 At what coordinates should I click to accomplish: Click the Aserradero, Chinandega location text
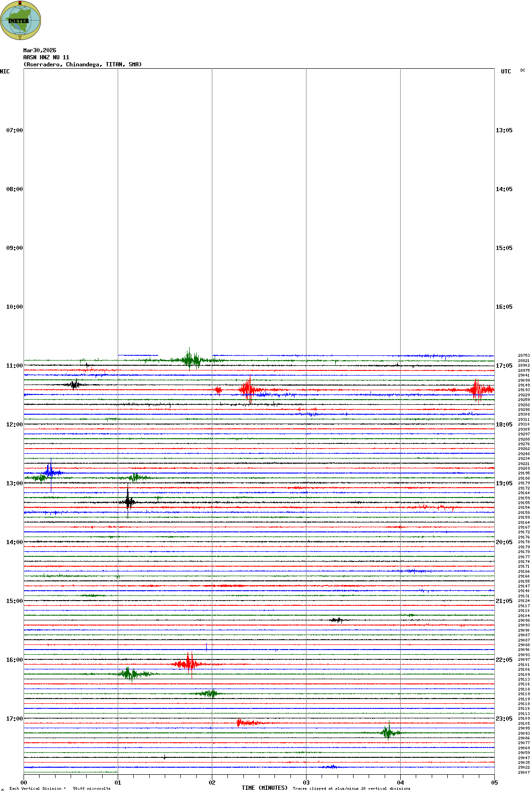(82, 64)
